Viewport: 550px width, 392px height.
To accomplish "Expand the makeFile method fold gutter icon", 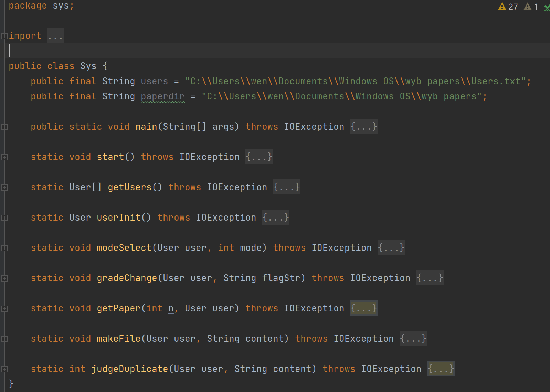I will pos(4,339).
